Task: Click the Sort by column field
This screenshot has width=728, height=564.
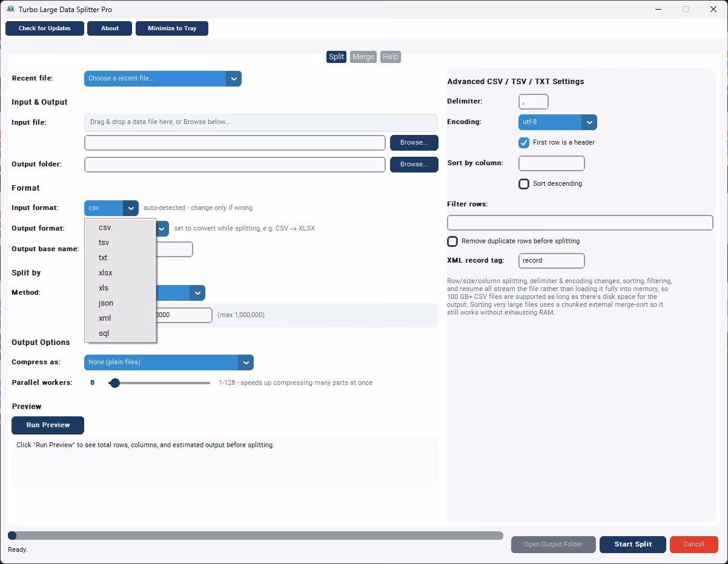Action: click(552, 163)
